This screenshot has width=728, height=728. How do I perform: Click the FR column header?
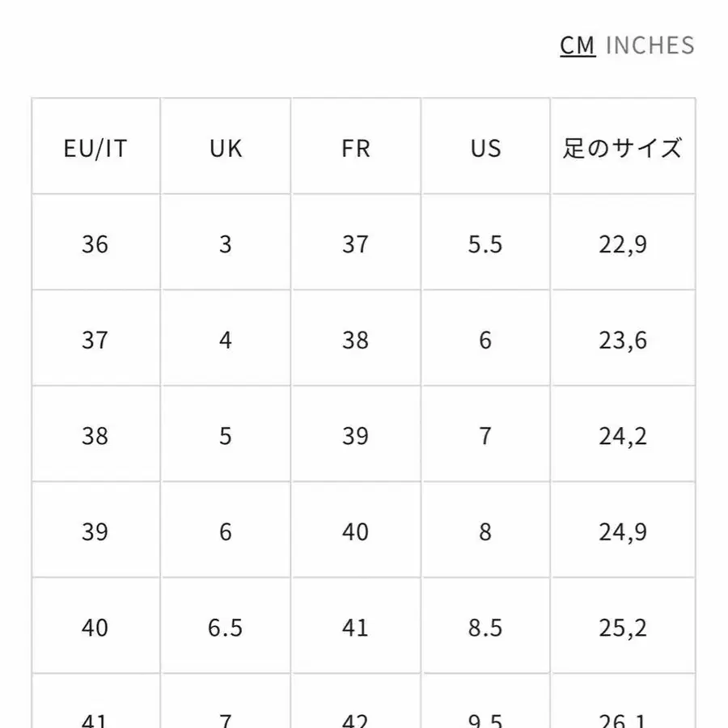pos(356,149)
